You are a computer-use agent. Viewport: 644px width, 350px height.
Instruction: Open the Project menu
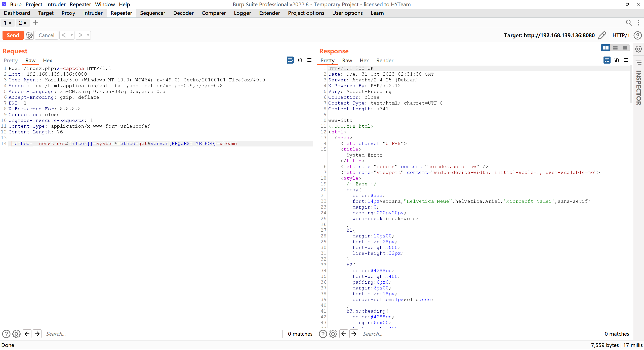(34, 5)
